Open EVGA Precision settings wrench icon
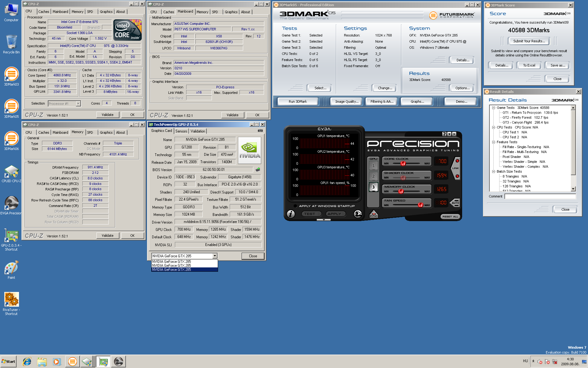 pos(358,214)
